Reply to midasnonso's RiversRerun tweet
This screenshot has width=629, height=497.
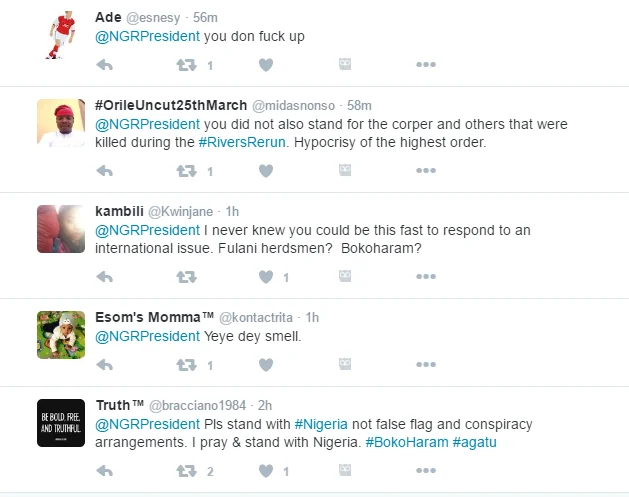click(104, 171)
